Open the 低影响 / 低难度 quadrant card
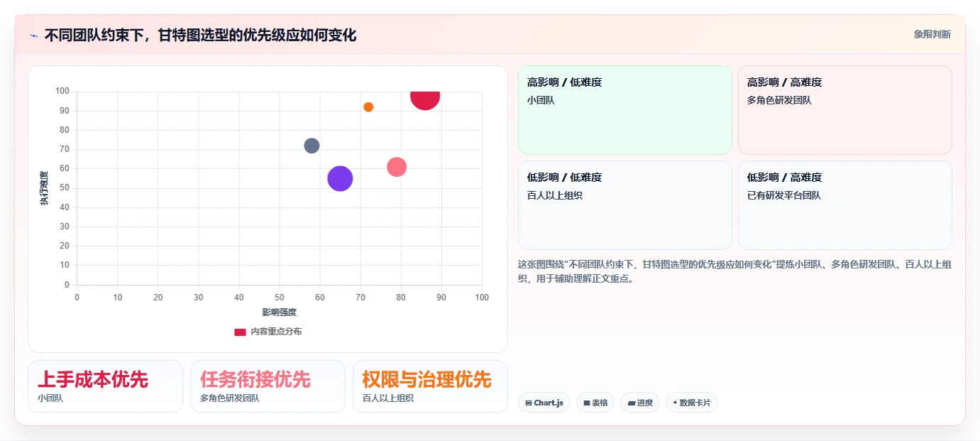 coord(624,205)
